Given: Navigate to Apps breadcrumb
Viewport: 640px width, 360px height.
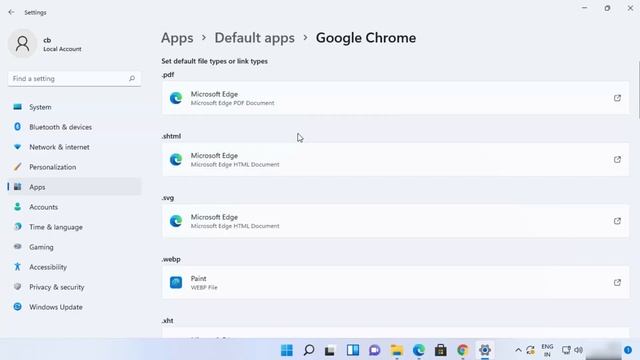Looking at the screenshot, I should (x=177, y=38).
